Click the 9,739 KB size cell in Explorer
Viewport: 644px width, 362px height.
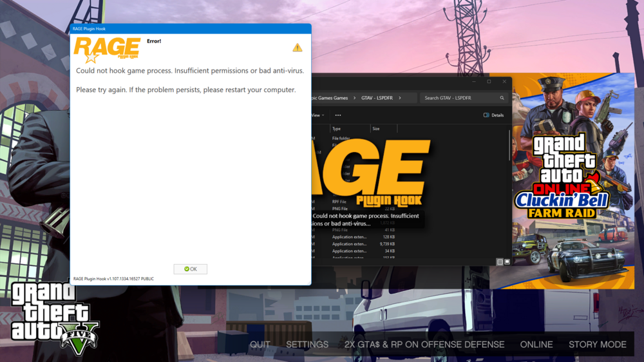point(387,244)
